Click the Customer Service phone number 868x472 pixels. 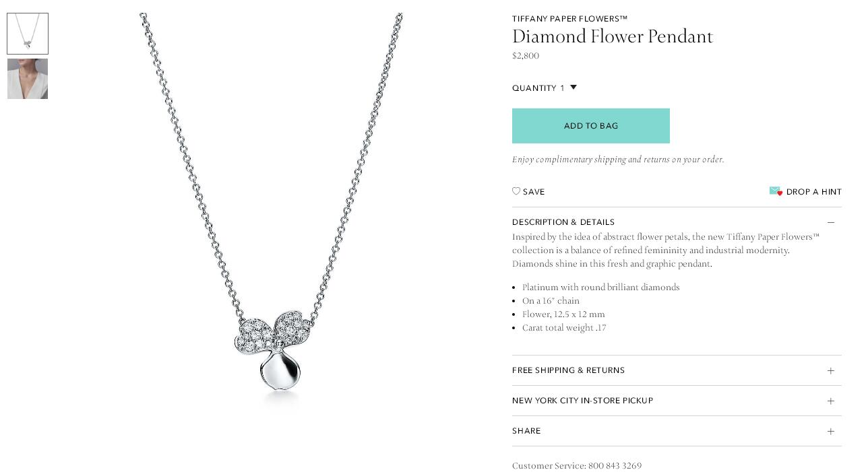pos(615,466)
